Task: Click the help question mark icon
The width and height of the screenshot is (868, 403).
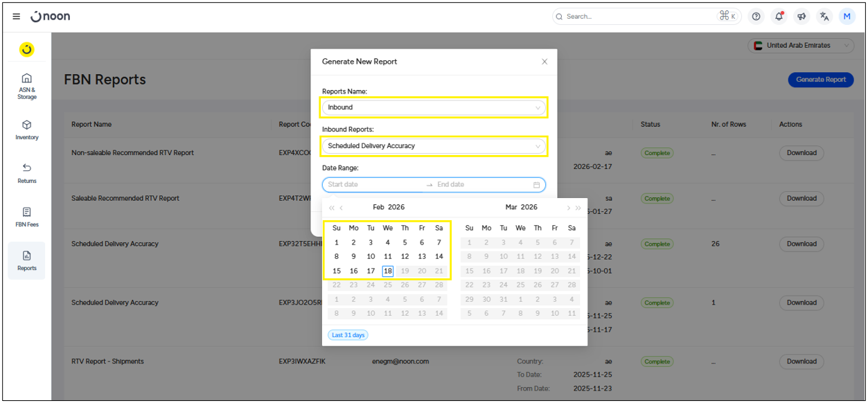Action: pos(756,17)
